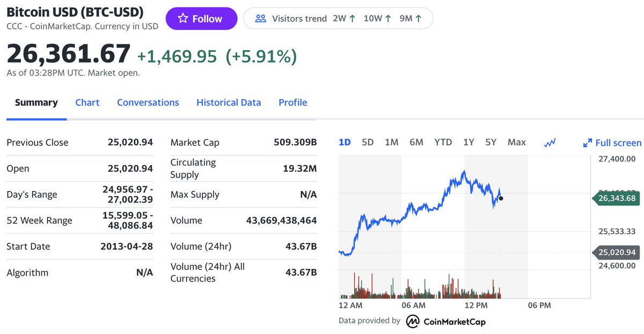Click the Max Supply label
644x334 pixels.
[x=195, y=195]
